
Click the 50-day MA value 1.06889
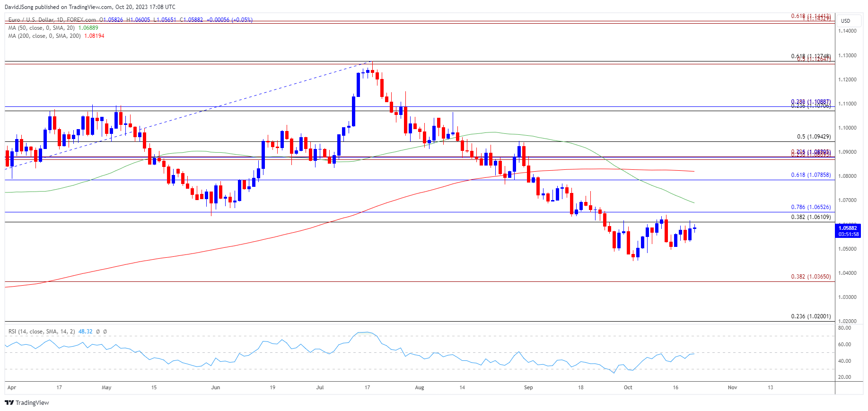coord(88,28)
